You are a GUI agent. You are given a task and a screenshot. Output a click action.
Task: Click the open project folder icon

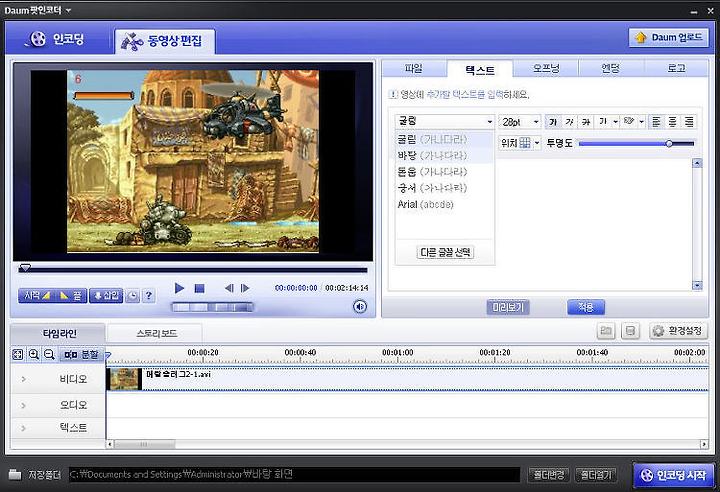(x=606, y=331)
